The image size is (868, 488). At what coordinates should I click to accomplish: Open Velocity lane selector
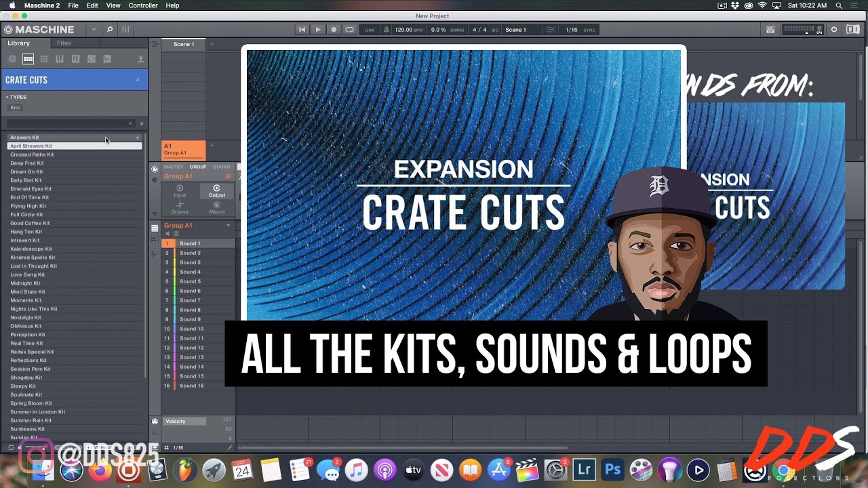[x=184, y=422]
